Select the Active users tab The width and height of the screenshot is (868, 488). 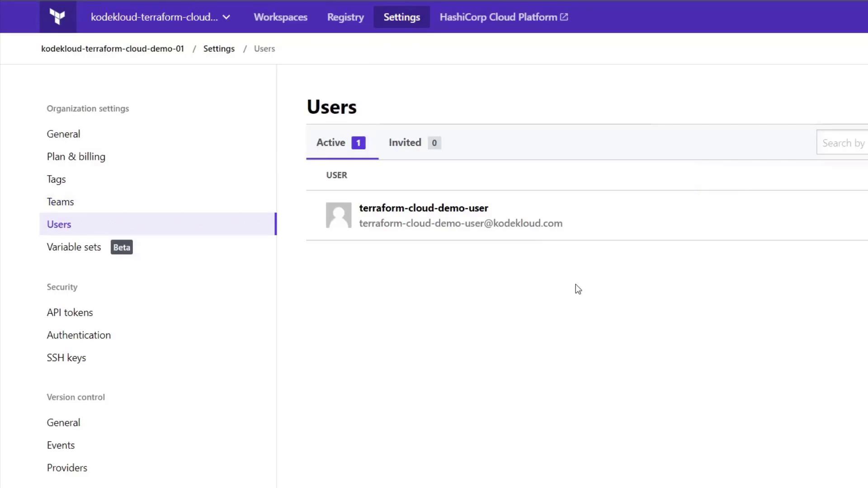point(341,143)
